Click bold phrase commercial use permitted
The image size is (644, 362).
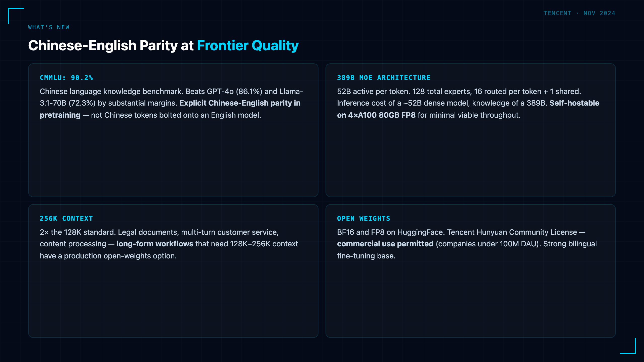[x=385, y=244]
